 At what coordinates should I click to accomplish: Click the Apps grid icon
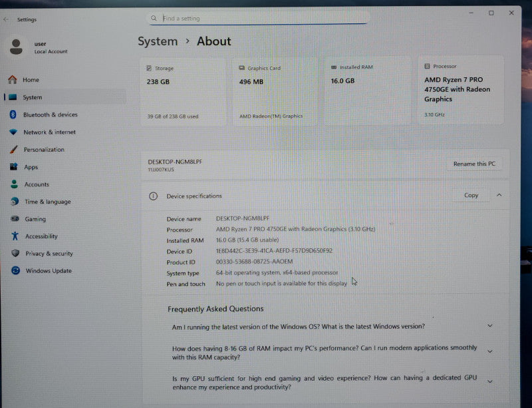pos(13,166)
